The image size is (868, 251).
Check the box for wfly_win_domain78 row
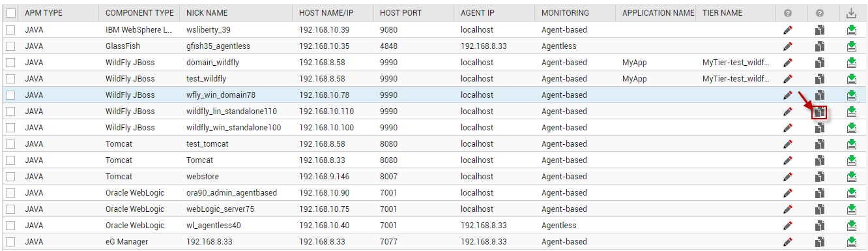click(10, 95)
